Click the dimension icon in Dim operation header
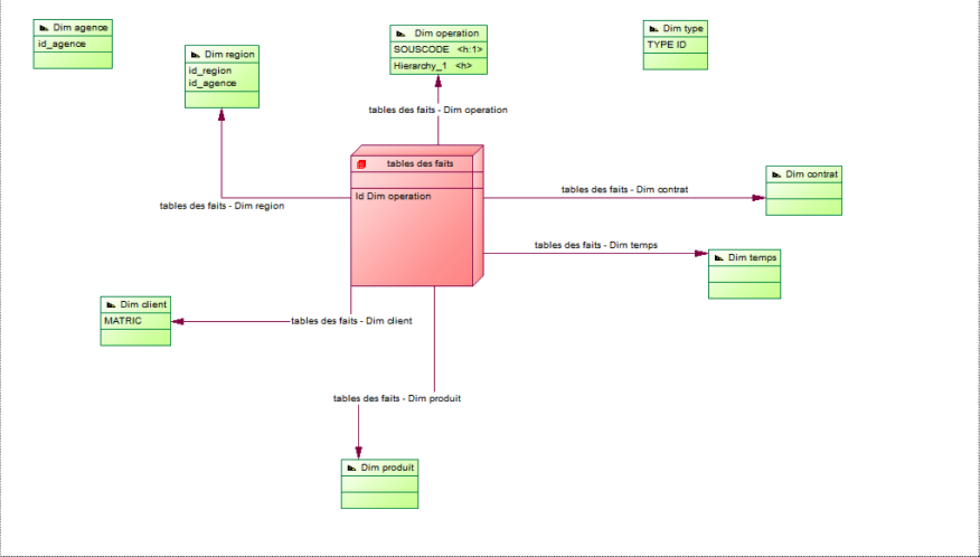980x557 pixels. pyautogui.click(x=401, y=34)
